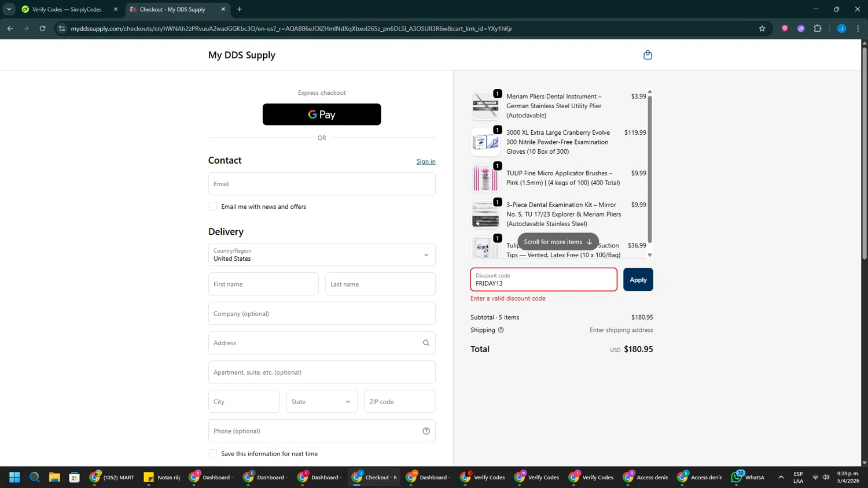Viewport: 868px width, 488px height.
Task: Select the Meriam Pliers product thumbnail
Action: pyautogui.click(x=486, y=106)
